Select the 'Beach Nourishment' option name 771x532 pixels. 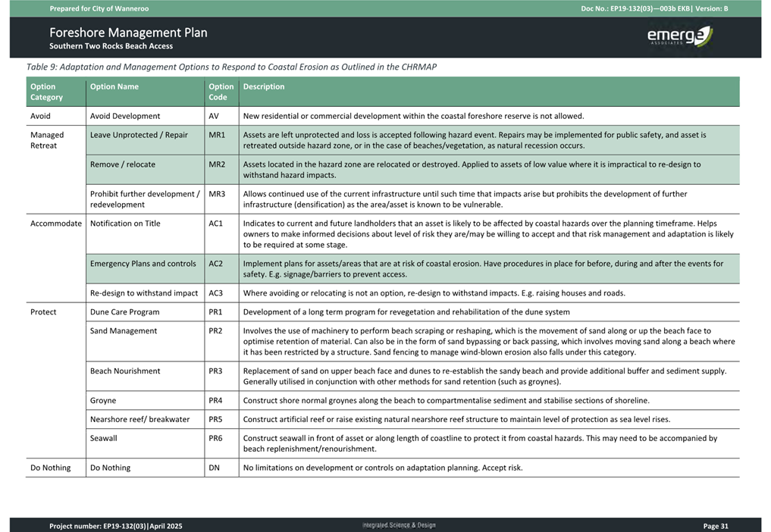(125, 371)
